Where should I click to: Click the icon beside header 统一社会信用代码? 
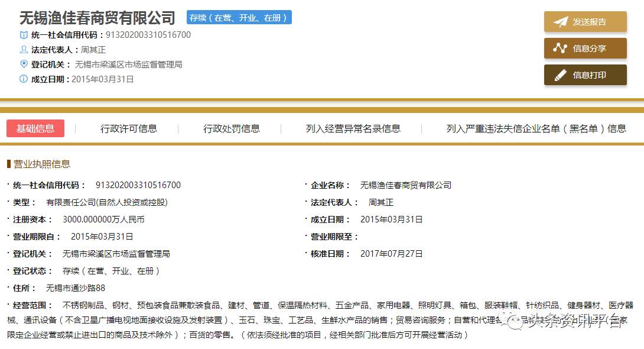pos(24,35)
